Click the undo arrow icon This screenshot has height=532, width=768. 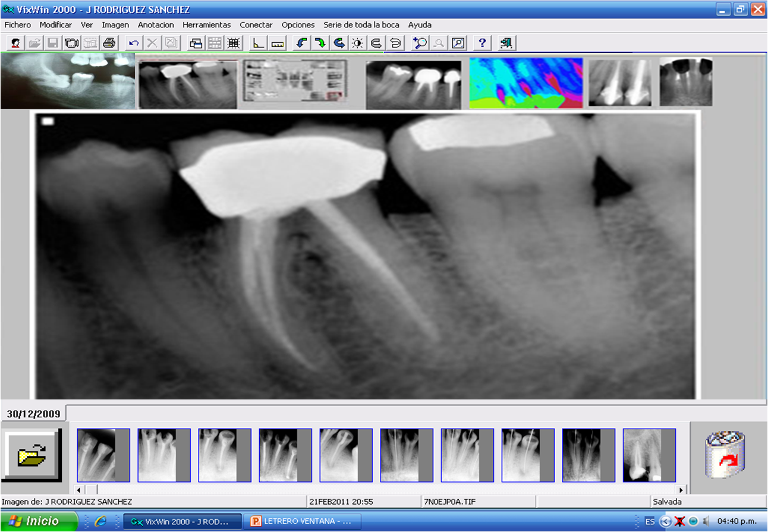tap(134, 43)
